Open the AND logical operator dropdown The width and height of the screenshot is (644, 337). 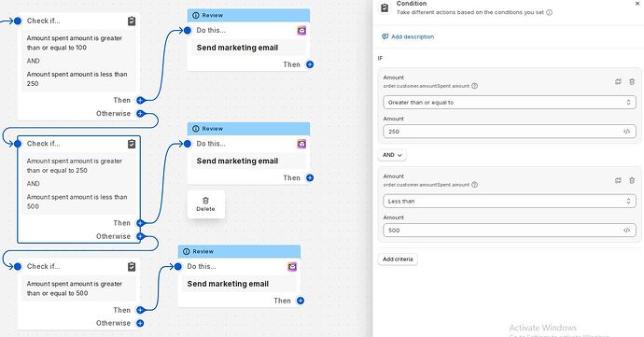click(x=392, y=155)
